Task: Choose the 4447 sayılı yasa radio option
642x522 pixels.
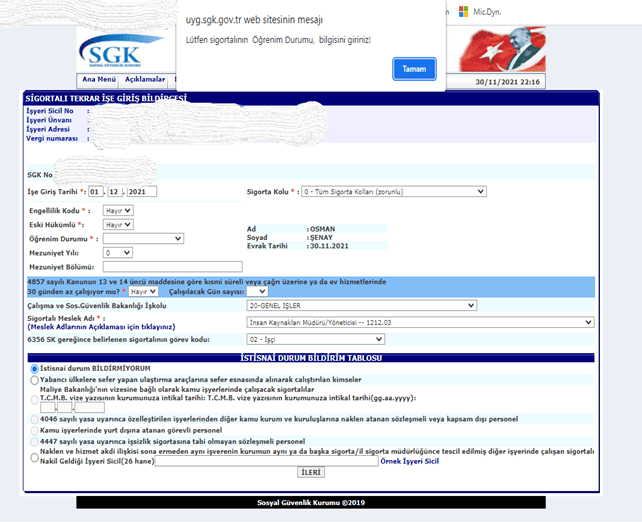Action: click(x=34, y=441)
